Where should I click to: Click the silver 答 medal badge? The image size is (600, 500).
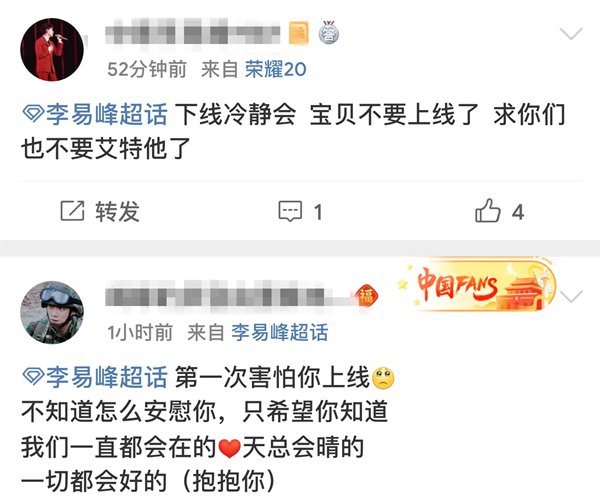click(x=329, y=33)
